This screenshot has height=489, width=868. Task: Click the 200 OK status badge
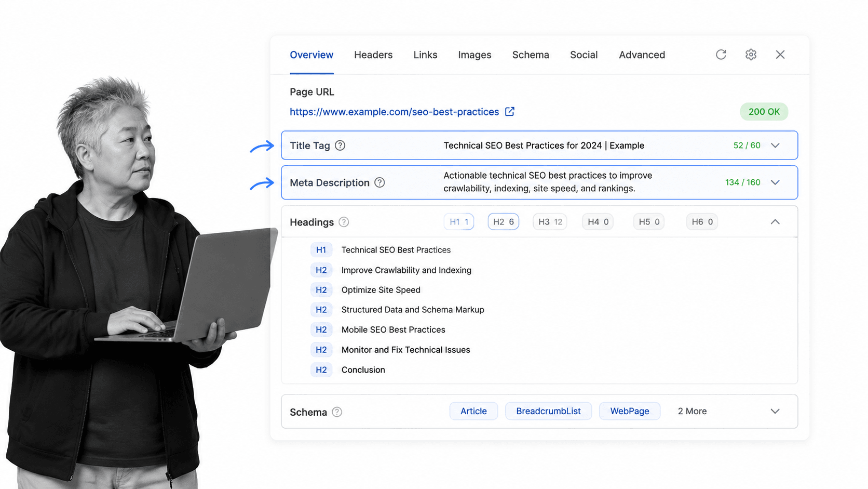[764, 112]
